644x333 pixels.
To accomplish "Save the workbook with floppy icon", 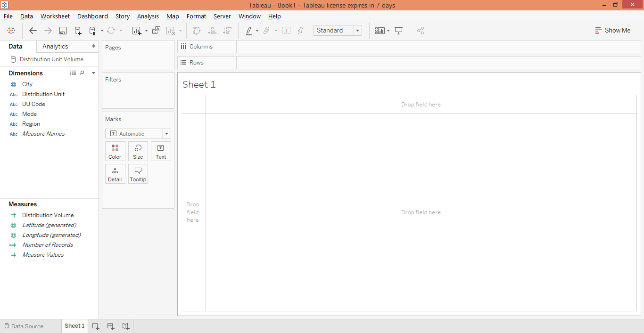I will (x=63, y=31).
